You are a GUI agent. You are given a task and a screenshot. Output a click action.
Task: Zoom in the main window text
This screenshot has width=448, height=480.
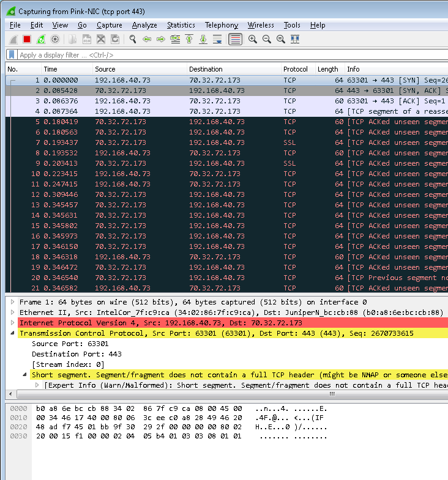tap(253, 39)
